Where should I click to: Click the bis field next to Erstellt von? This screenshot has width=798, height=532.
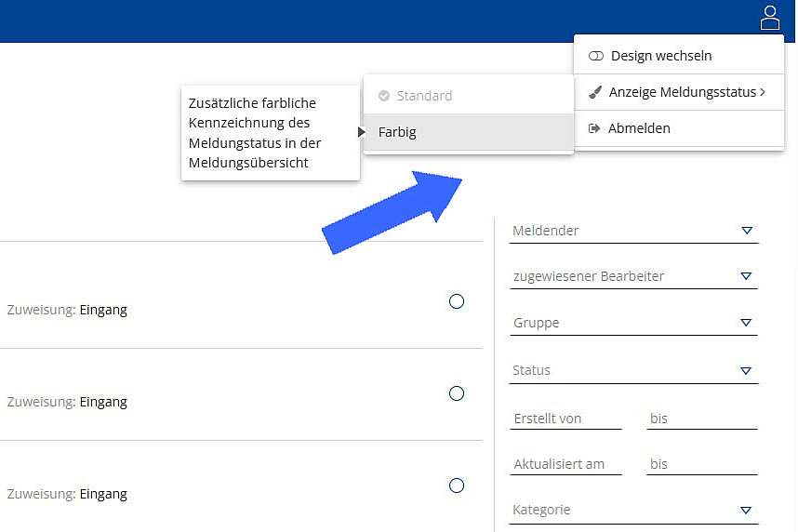pos(702,419)
